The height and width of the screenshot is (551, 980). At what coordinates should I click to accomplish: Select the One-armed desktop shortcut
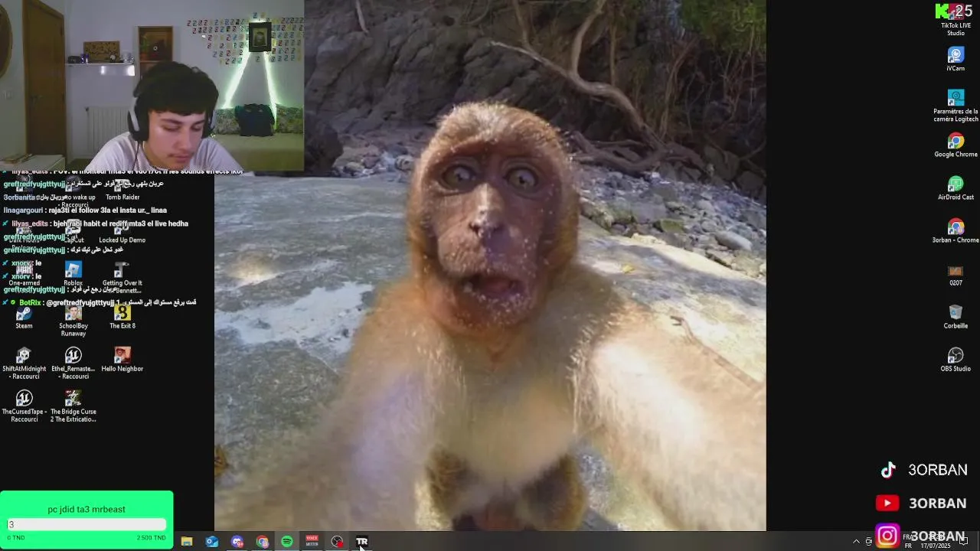pos(24,274)
